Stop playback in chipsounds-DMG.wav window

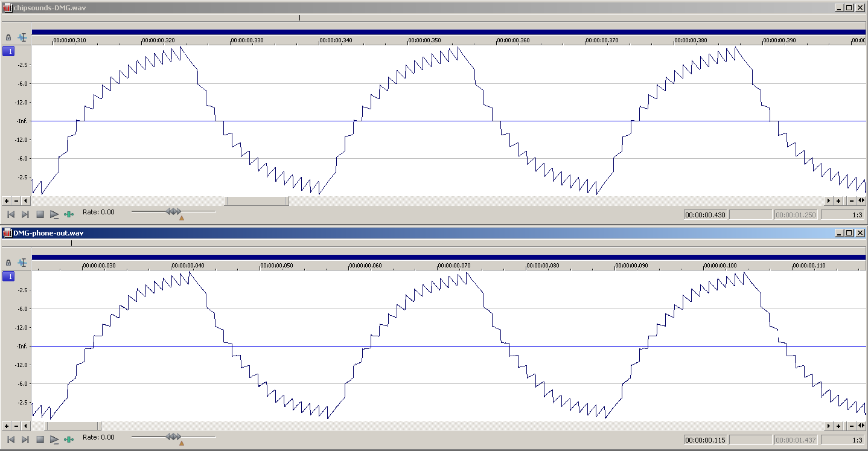pyautogui.click(x=40, y=214)
